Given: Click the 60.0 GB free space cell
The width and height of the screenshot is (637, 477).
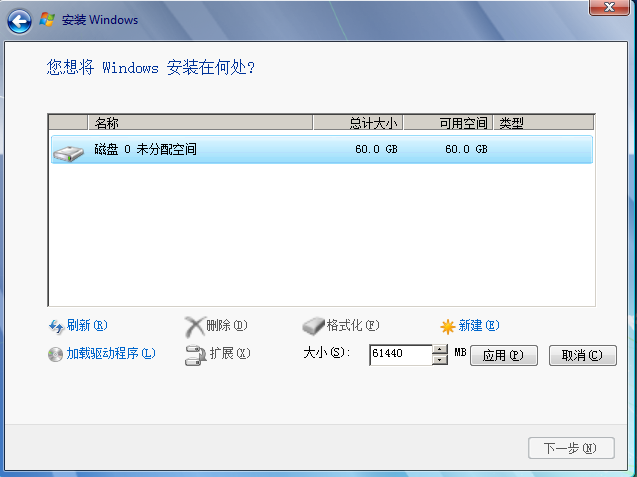Looking at the screenshot, I should pos(466,150).
